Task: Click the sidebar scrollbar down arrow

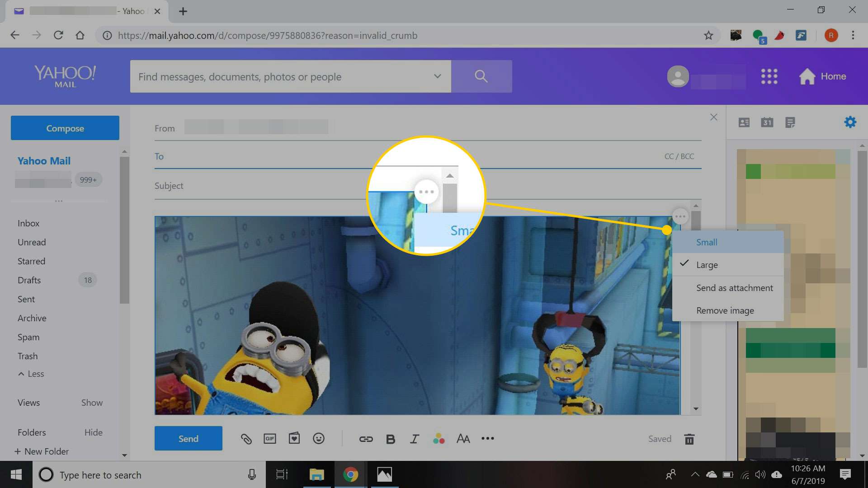Action: (x=124, y=455)
